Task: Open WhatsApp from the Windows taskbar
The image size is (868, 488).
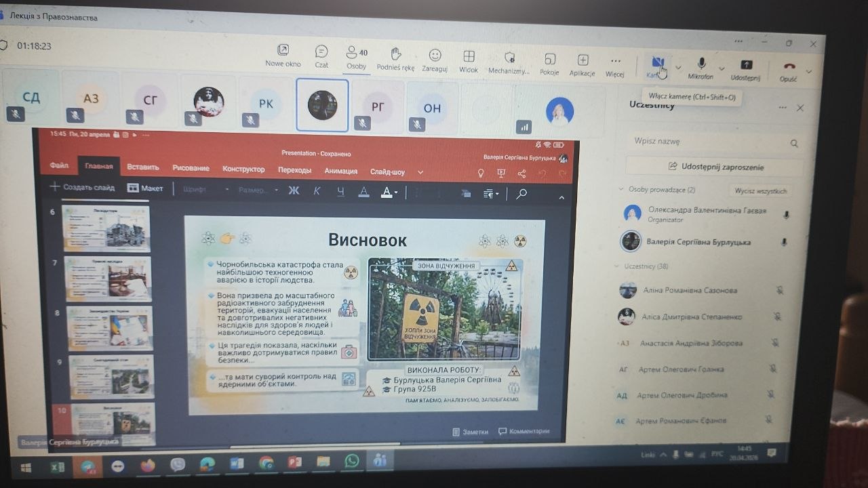Action: pyautogui.click(x=351, y=462)
